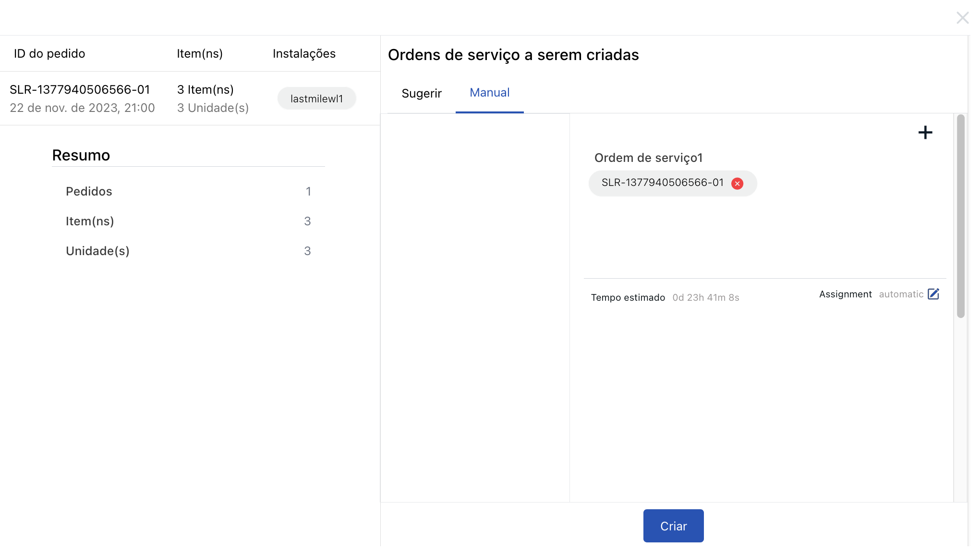Viewport: 980px width, 552px height.
Task: Add a new service order using the plus icon
Action: point(925,133)
